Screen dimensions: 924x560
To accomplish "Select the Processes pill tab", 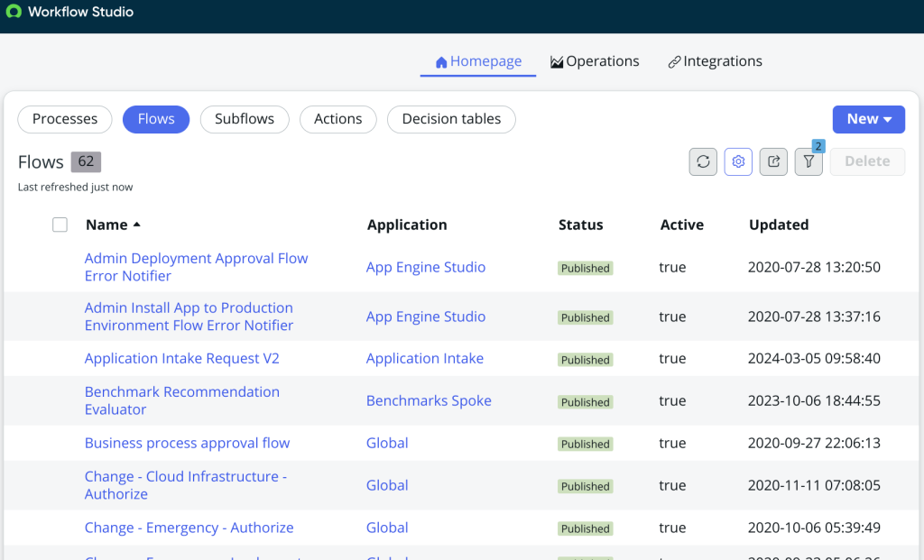I will (x=65, y=119).
